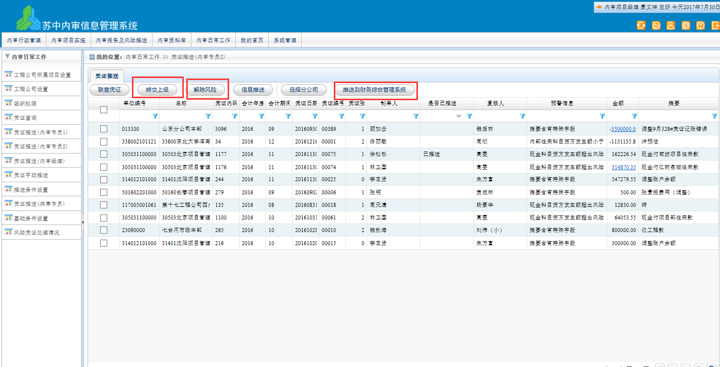Open the 系统管理 menu

[x=285, y=40]
